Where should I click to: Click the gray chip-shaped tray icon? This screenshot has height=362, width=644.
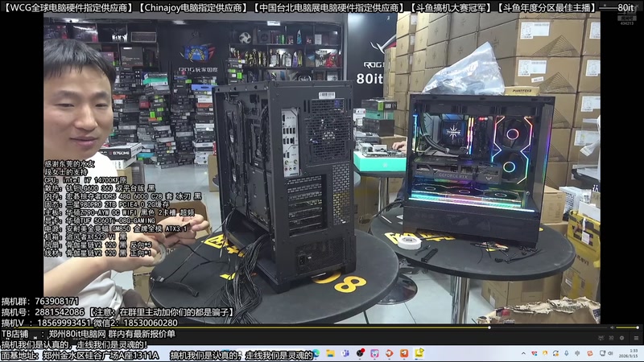click(x=577, y=353)
